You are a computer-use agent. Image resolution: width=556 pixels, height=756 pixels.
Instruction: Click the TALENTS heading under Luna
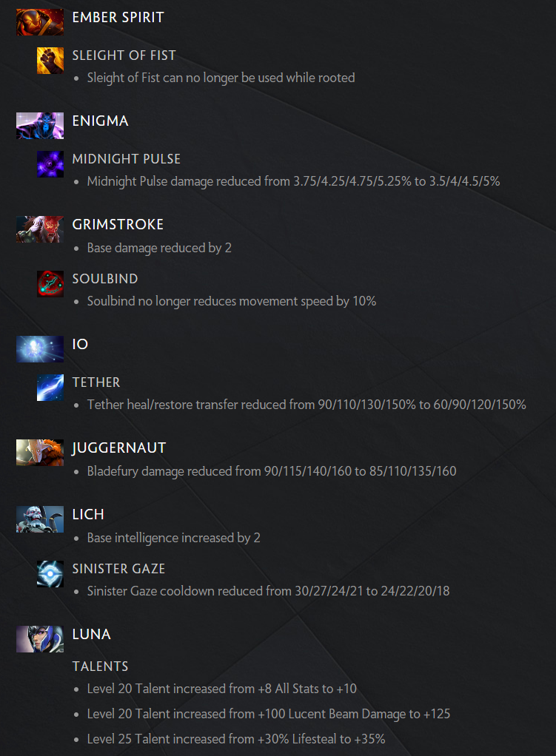pos(101,666)
